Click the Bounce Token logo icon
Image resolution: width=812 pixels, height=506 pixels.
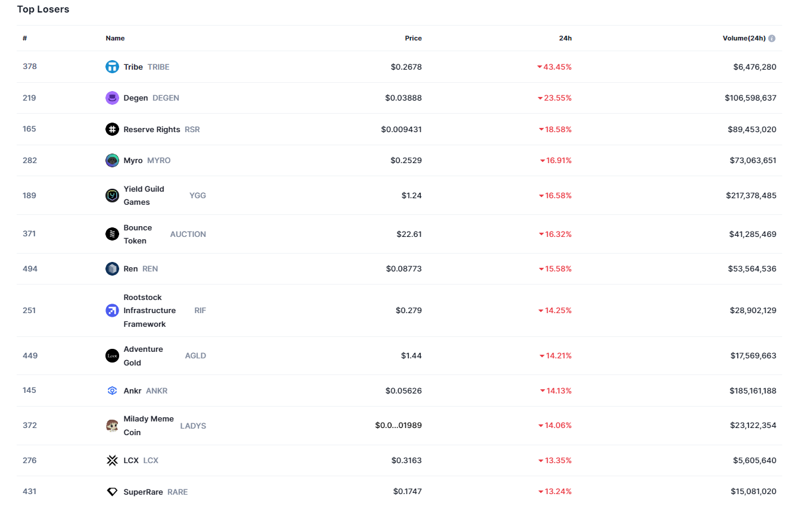click(112, 234)
